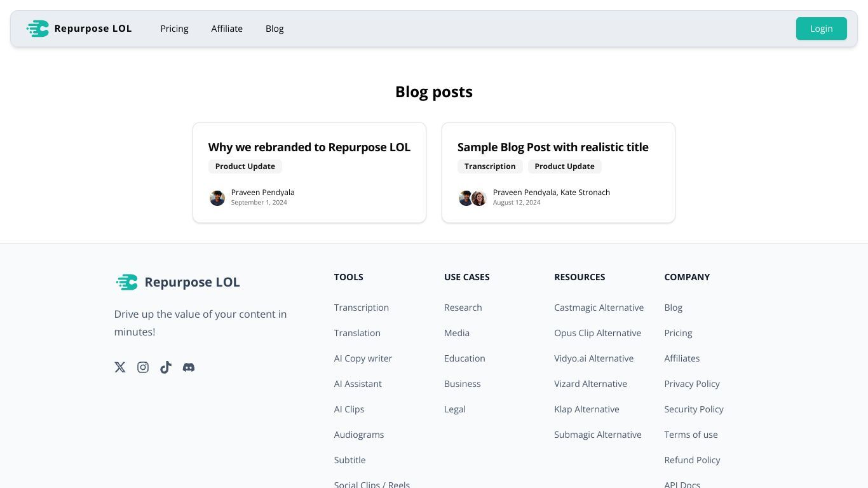Open the rebranded to Repurpose LOL post
Viewport: 868px width, 488px height.
pos(309,147)
